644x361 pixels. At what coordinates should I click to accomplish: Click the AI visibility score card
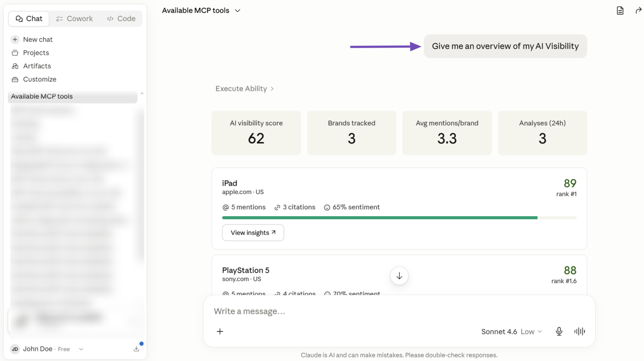pyautogui.click(x=256, y=133)
